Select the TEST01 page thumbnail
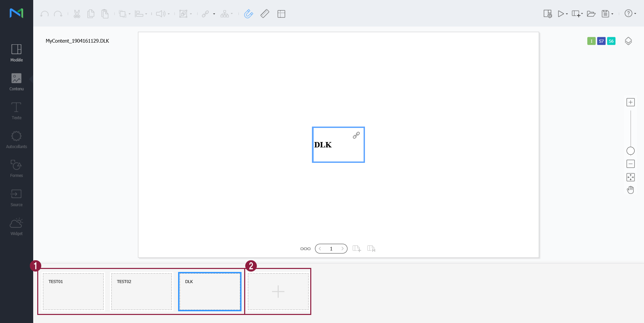 [73, 291]
